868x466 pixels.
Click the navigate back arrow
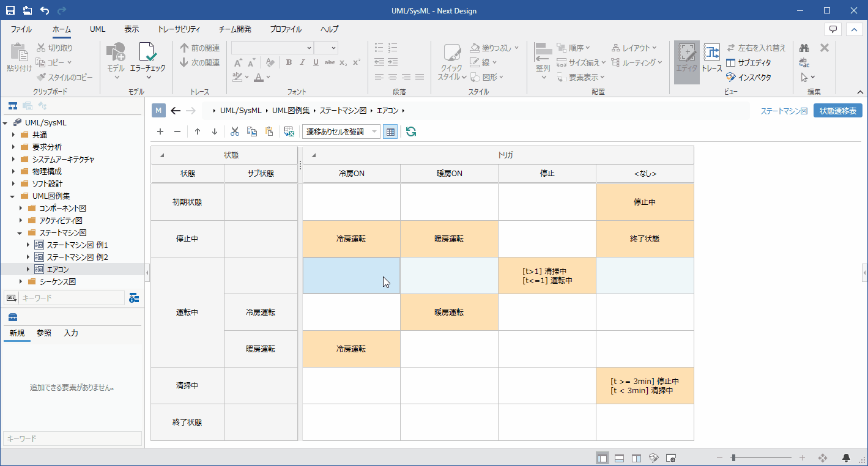[176, 111]
